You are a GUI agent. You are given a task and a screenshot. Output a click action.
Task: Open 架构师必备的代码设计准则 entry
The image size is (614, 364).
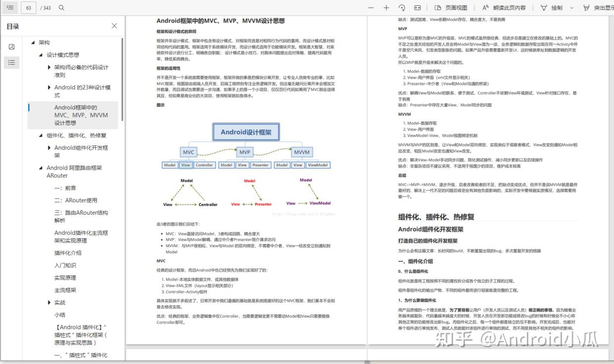82,71
